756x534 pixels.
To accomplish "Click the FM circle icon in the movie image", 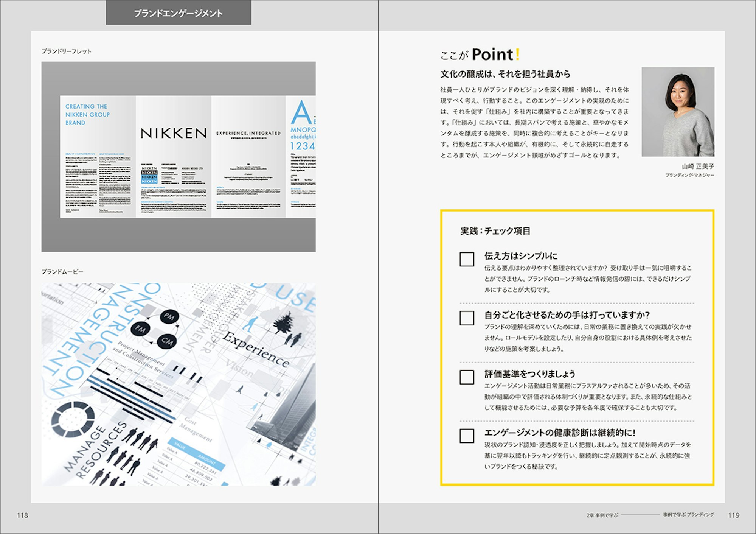I will click(x=140, y=328).
